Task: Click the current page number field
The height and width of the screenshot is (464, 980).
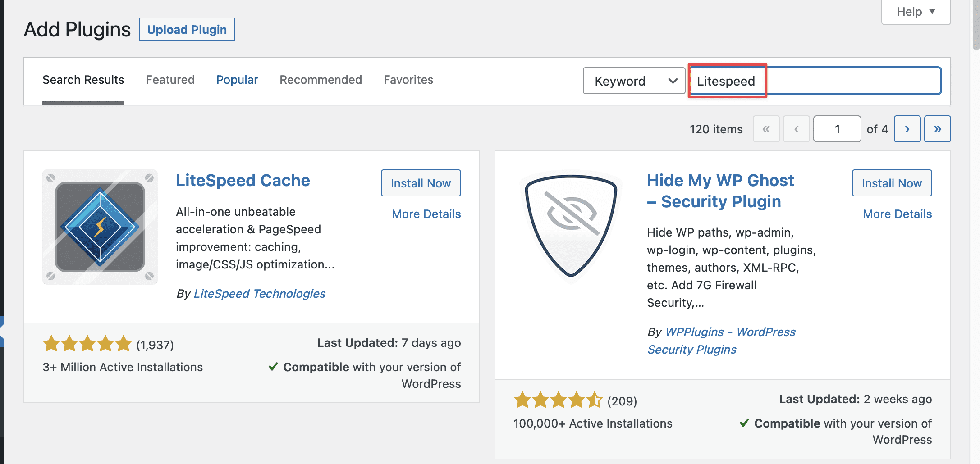Action: pyautogui.click(x=837, y=129)
